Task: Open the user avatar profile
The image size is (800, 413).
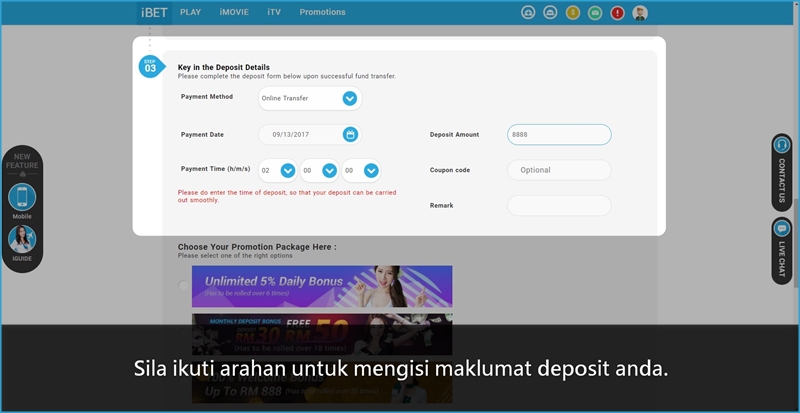Action: tap(640, 13)
